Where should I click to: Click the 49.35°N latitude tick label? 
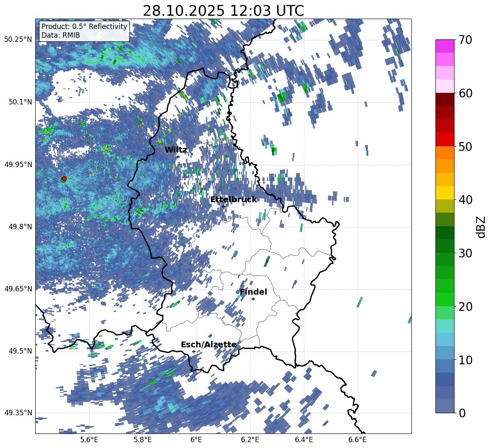tap(18, 413)
